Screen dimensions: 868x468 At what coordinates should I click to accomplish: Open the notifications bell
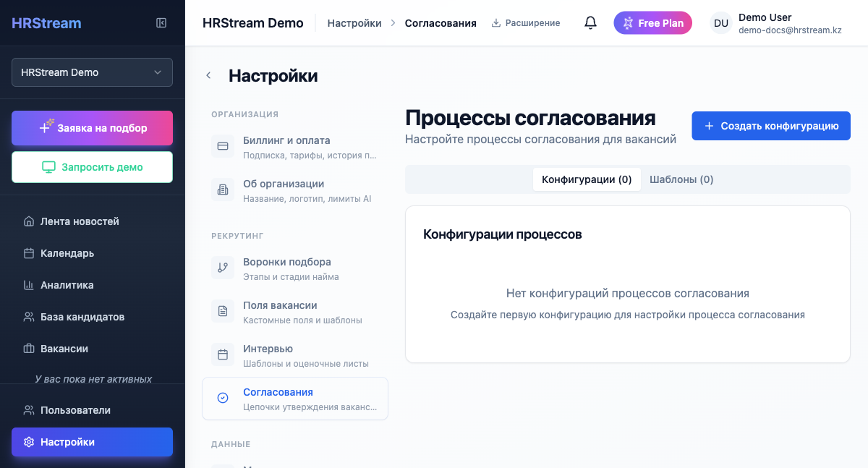point(590,22)
